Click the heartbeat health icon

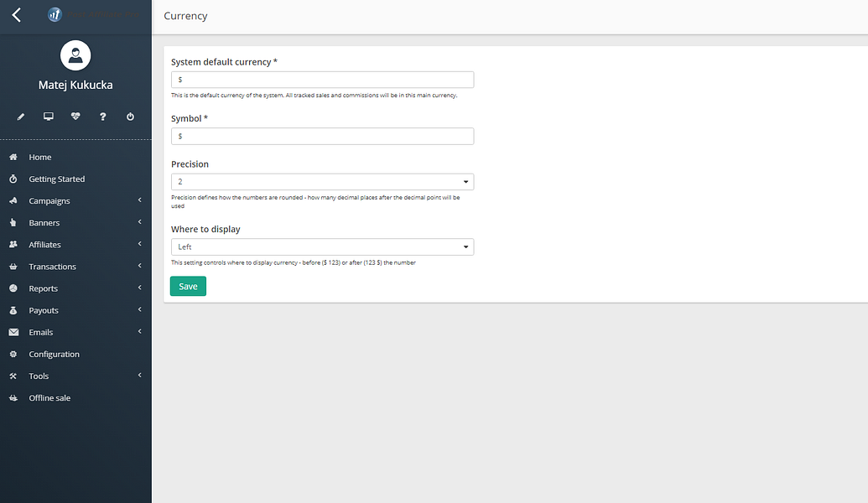pos(75,117)
